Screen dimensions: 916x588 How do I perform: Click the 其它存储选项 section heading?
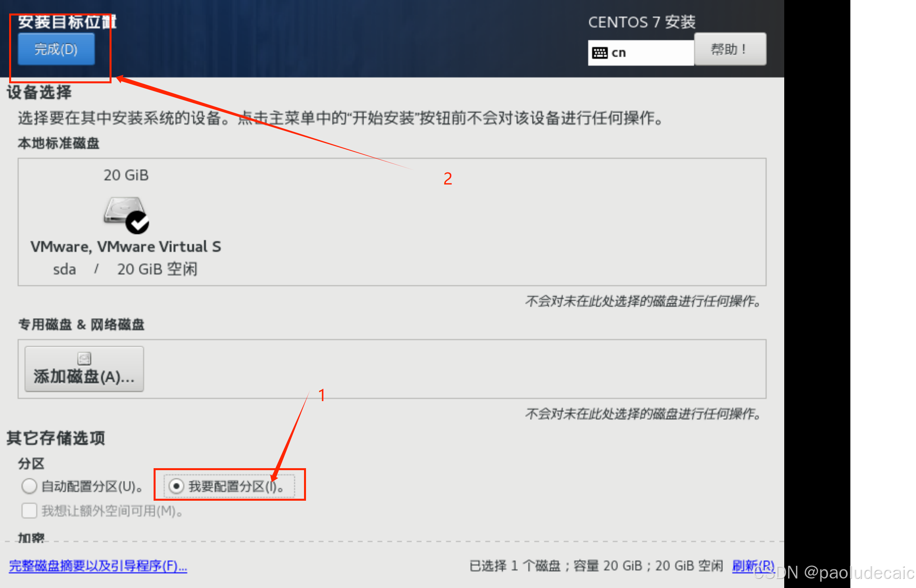click(x=56, y=438)
